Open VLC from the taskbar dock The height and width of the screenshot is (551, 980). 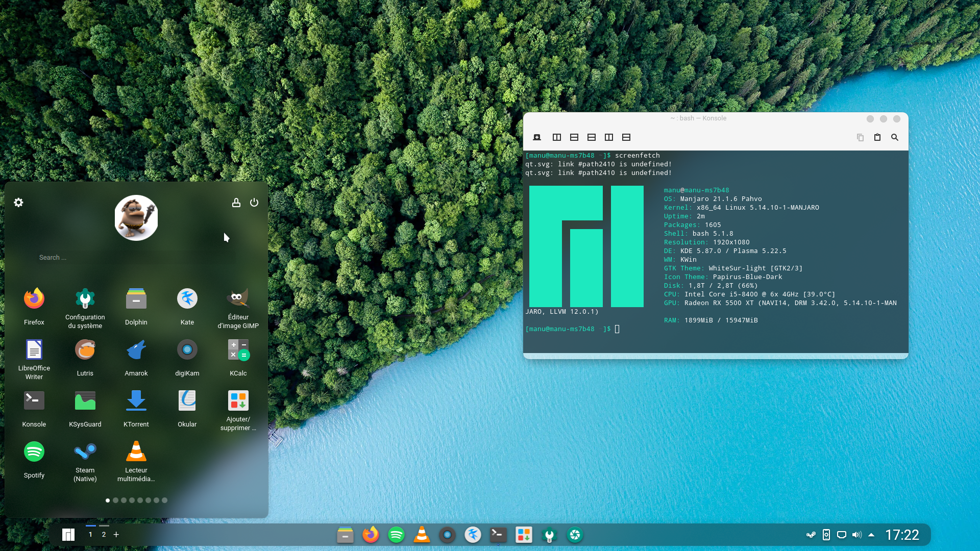coord(422,535)
